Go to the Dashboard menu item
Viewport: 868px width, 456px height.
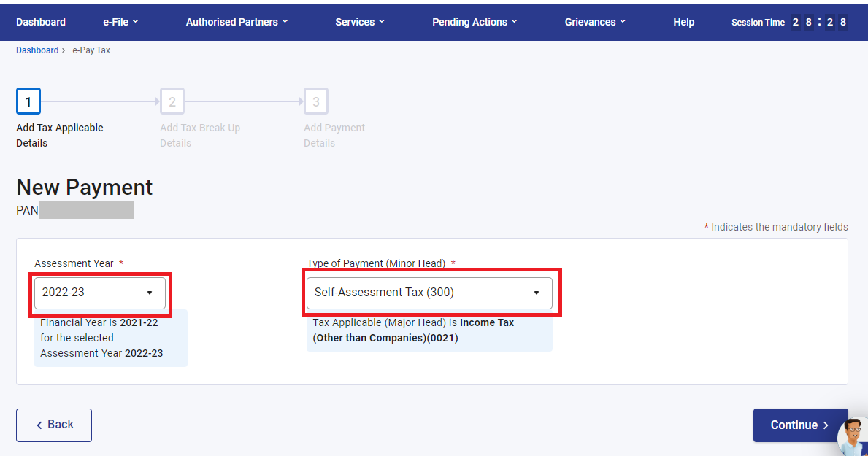click(41, 22)
